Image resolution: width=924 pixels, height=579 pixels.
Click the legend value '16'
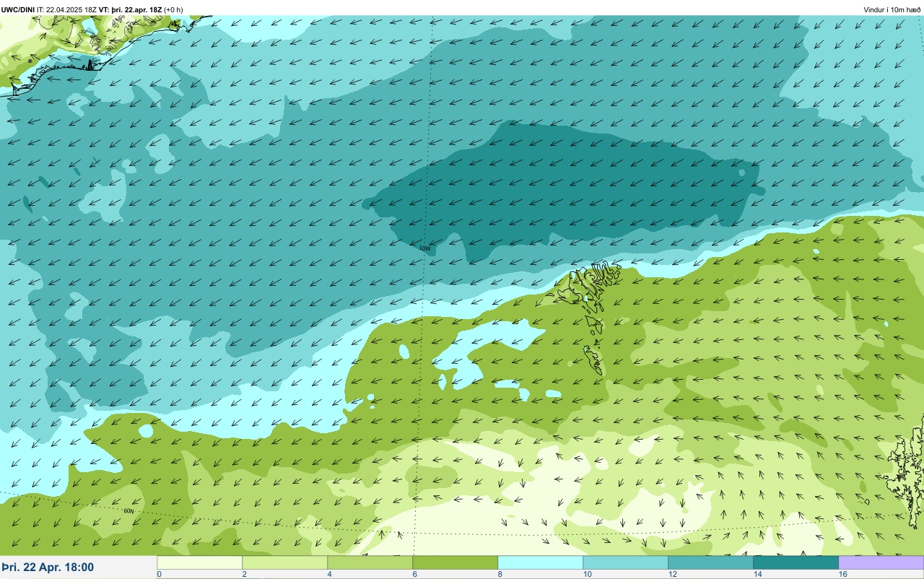843,574
